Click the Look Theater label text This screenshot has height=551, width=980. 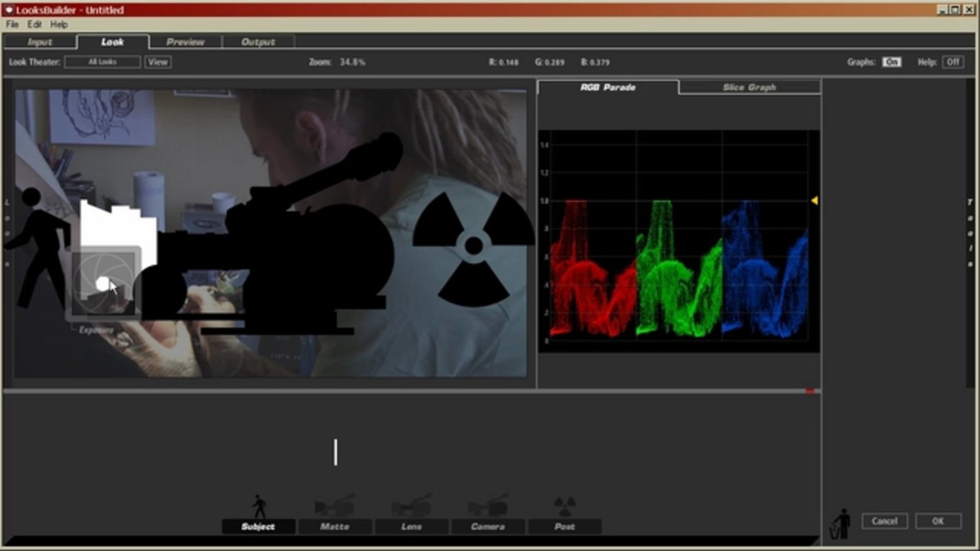[35, 62]
